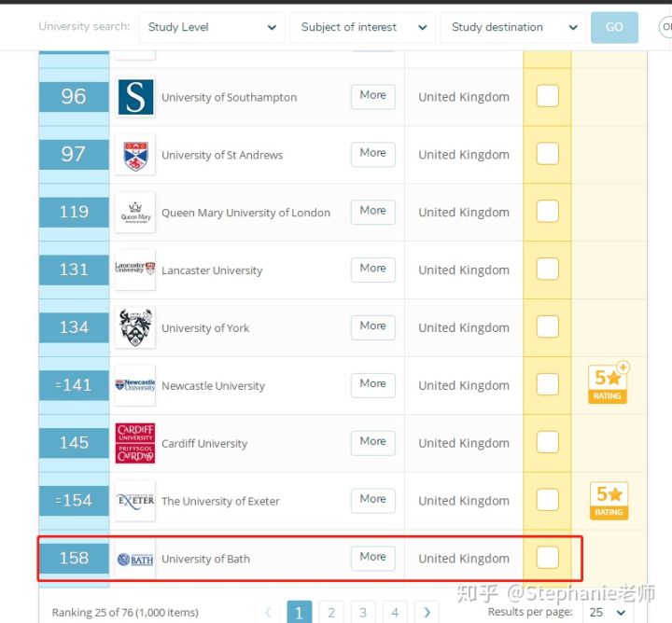Click Exeter 5 star rating badge
Viewport: 672px width, 623px height.
click(609, 501)
